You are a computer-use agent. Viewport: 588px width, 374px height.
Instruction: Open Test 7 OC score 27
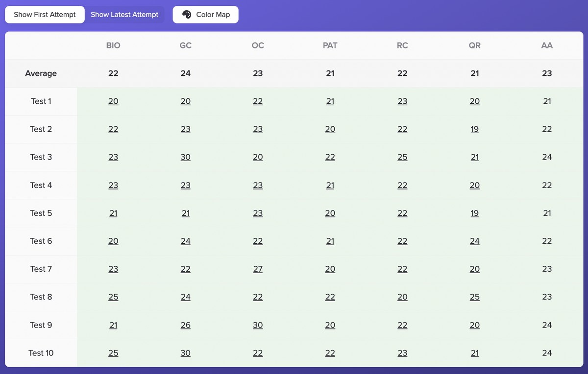[x=258, y=269]
